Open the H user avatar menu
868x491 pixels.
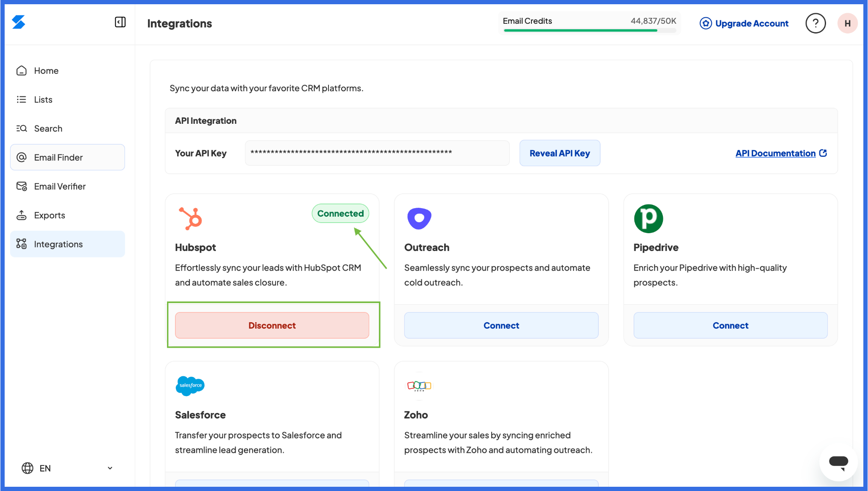pyautogui.click(x=847, y=23)
